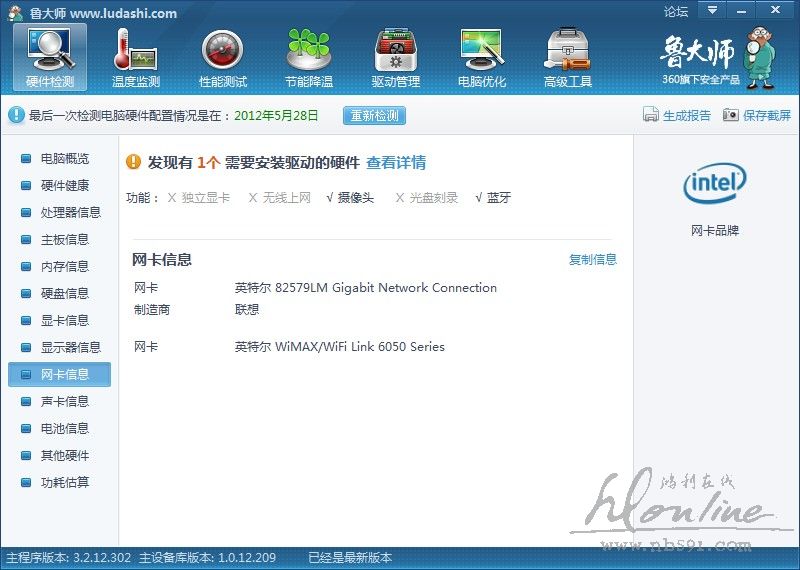Open the 电脑优化 computer optimization
This screenshot has height=570, width=800.
(x=482, y=58)
